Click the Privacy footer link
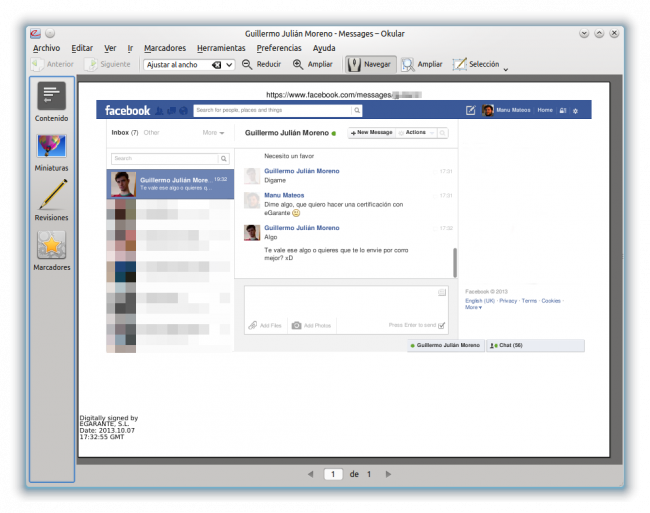The image size is (650, 513). 508,301
